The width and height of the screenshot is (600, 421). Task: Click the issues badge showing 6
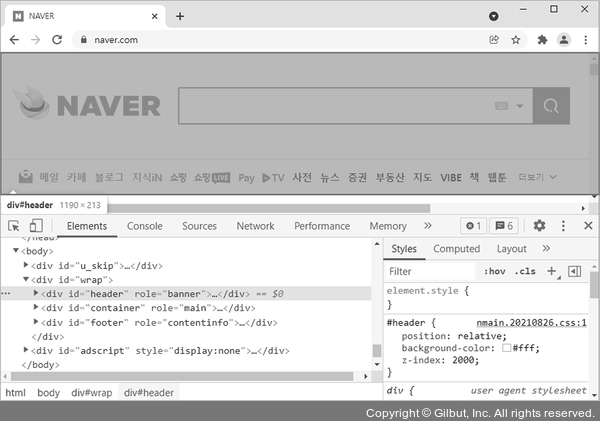pos(504,226)
